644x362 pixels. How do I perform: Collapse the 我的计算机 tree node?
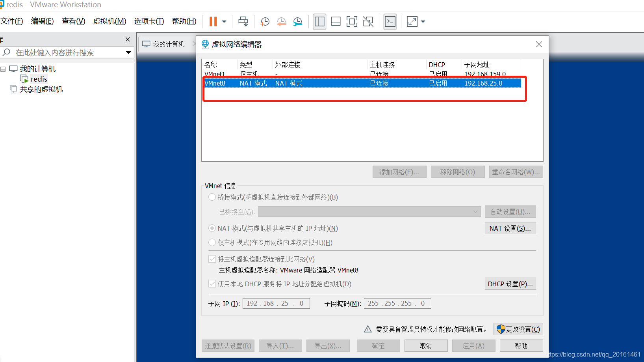point(3,69)
